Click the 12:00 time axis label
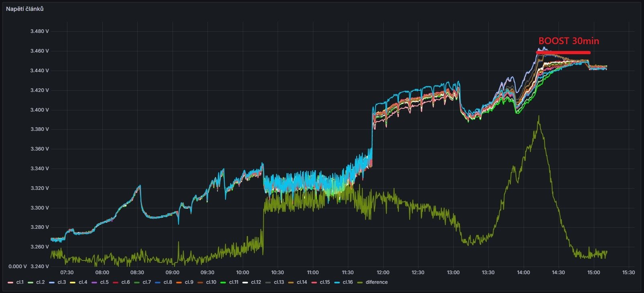This screenshot has height=293, width=644. 383,273
